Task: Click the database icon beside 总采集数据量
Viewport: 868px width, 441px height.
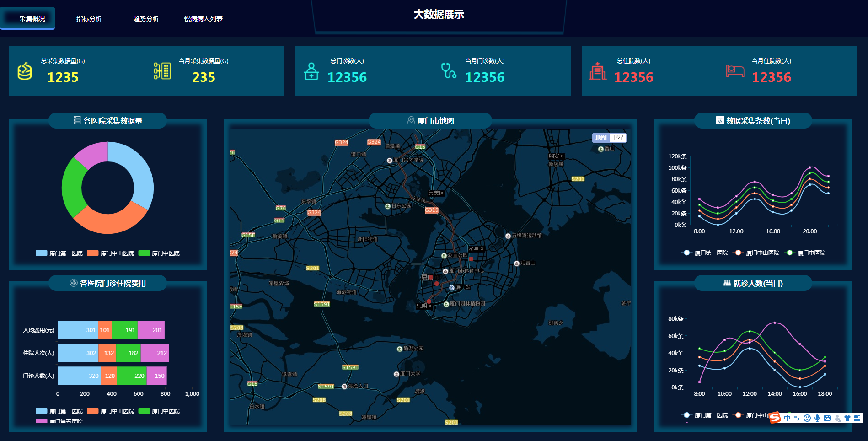Action: pos(25,70)
